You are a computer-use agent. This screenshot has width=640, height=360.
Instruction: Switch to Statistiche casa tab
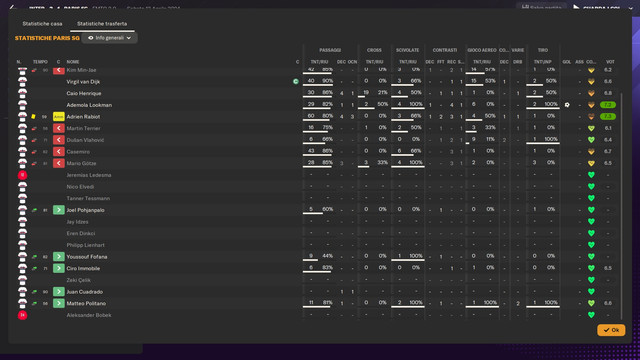(x=42, y=24)
